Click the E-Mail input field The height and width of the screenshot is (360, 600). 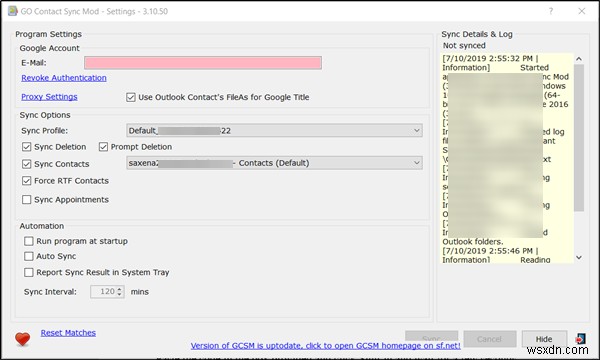(203, 63)
